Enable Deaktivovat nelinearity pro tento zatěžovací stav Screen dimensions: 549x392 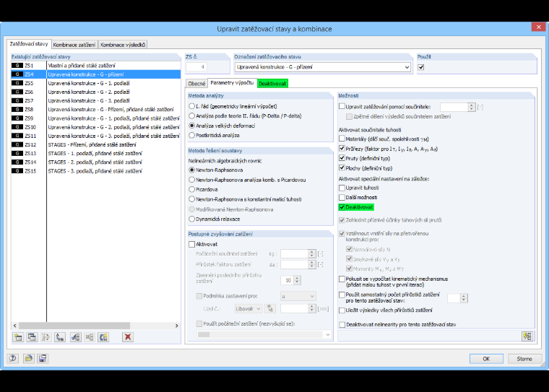point(342,324)
